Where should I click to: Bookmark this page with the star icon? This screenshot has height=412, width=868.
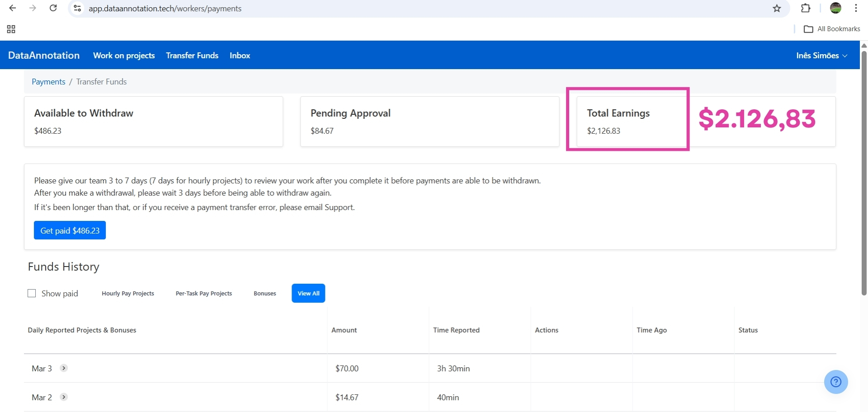pos(777,8)
